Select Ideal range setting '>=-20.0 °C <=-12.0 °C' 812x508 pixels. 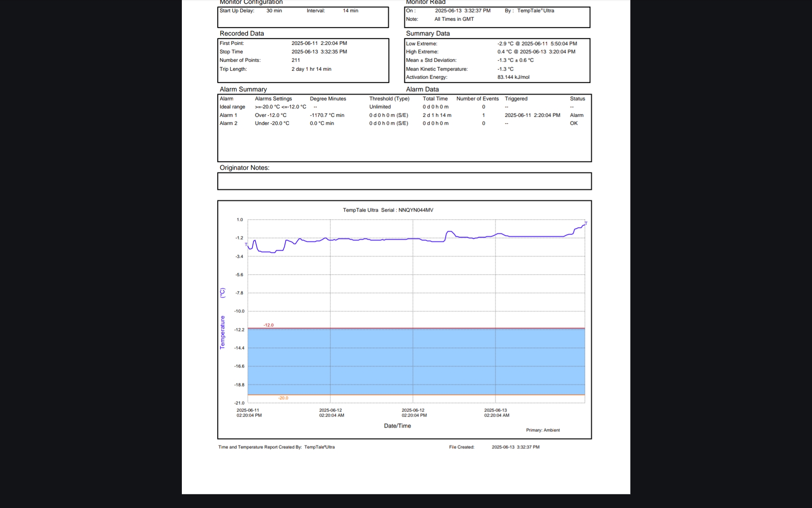(x=280, y=107)
